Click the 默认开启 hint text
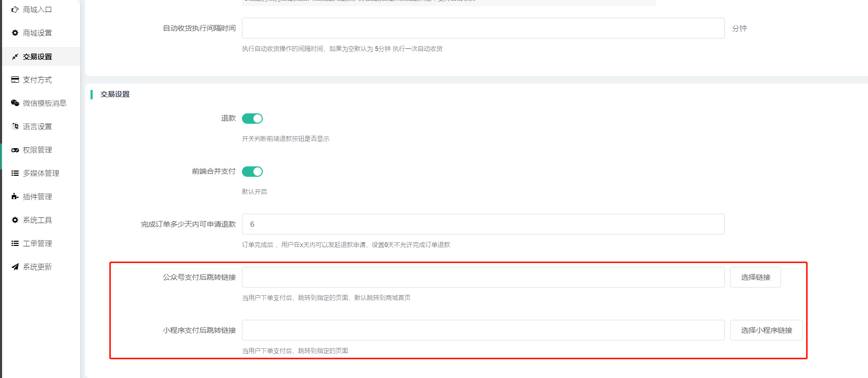 coord(254,191)
